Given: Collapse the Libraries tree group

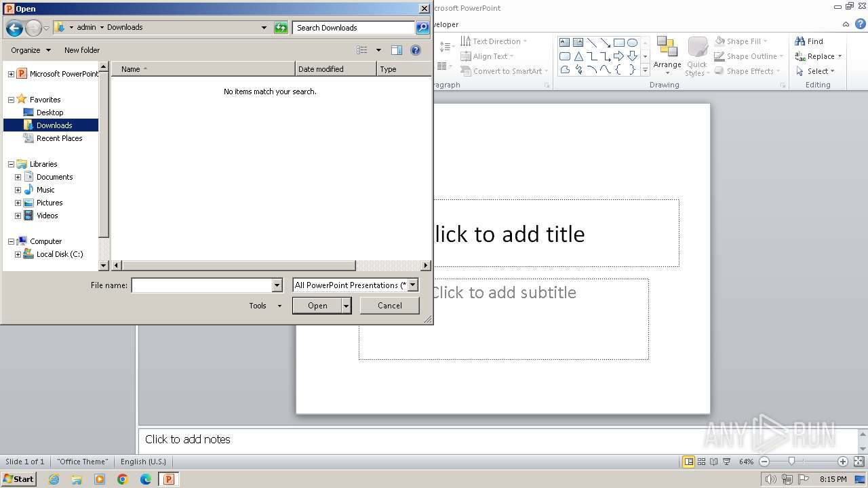Looking at the screenshot, I should click(x=11, y=164).
